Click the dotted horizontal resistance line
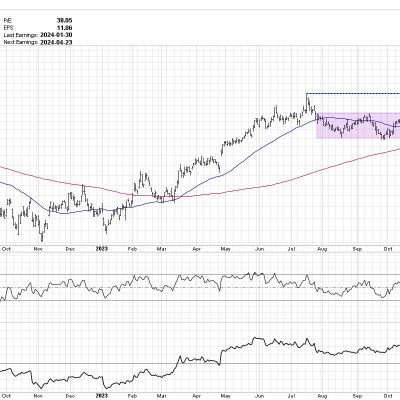The width and height of the screenshot is (400, 400). (353, 93)
